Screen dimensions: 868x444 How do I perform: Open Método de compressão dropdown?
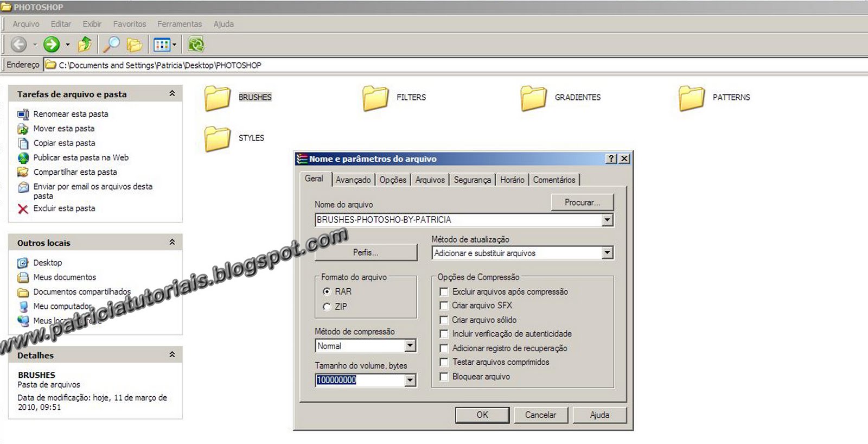[410, 346]
